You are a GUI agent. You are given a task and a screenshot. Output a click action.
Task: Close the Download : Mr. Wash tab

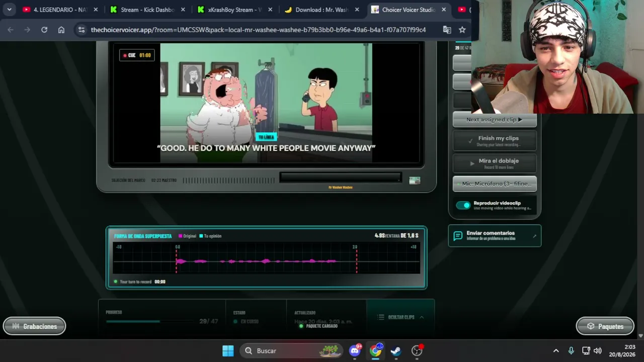coord(357,10)
